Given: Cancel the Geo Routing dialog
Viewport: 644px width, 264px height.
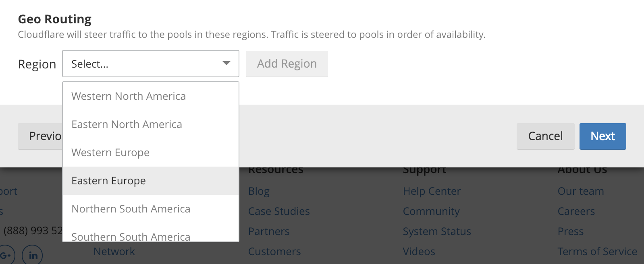Looking at the screenshot, I should point(545,136).
